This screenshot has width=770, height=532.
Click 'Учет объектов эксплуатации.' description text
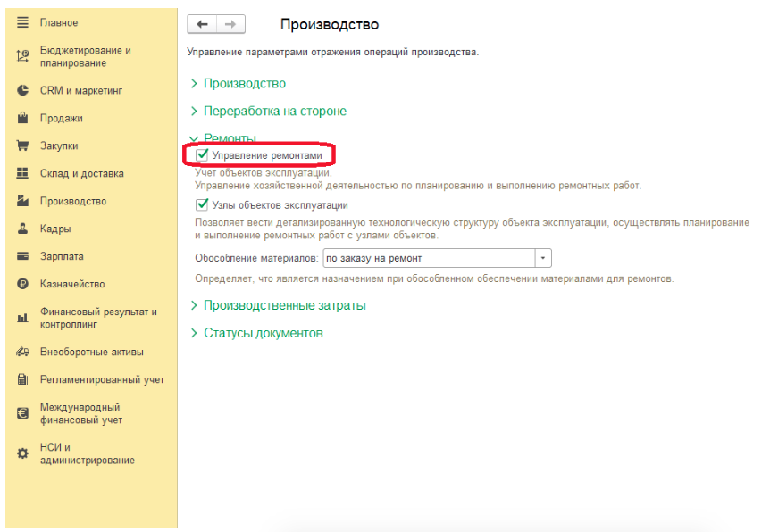pyautogui.click(x=264, y=173)
